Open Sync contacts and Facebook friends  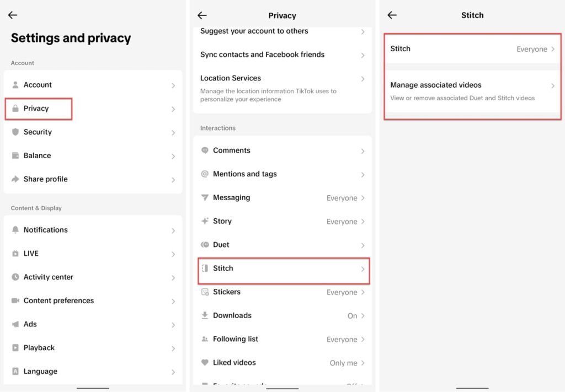[281, 55]
